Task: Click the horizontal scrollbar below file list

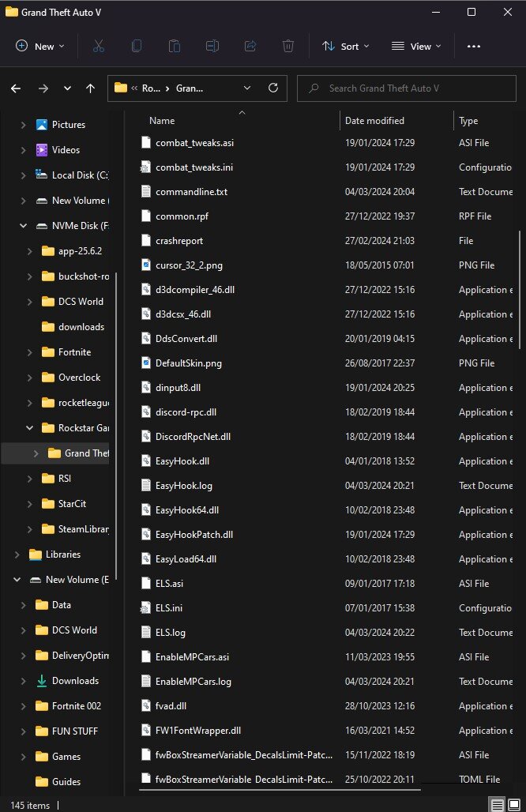Action: [x=280, y=791]
